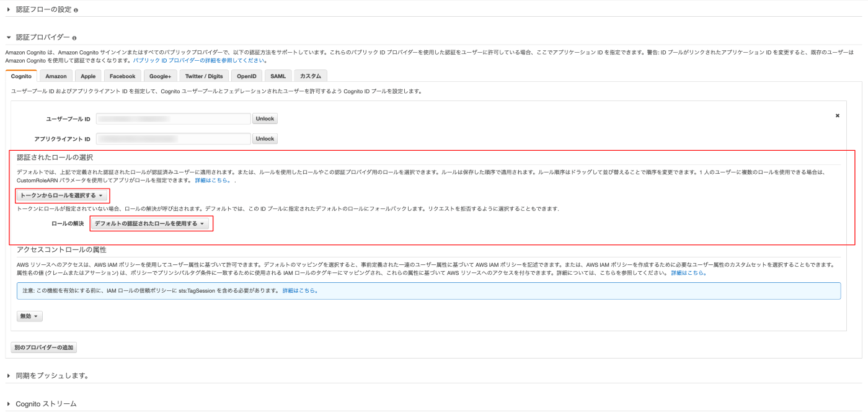This screenshot has width=868, height=415.
Task: Open the 無効 dropdown
Action: click(x=29, y=316)
